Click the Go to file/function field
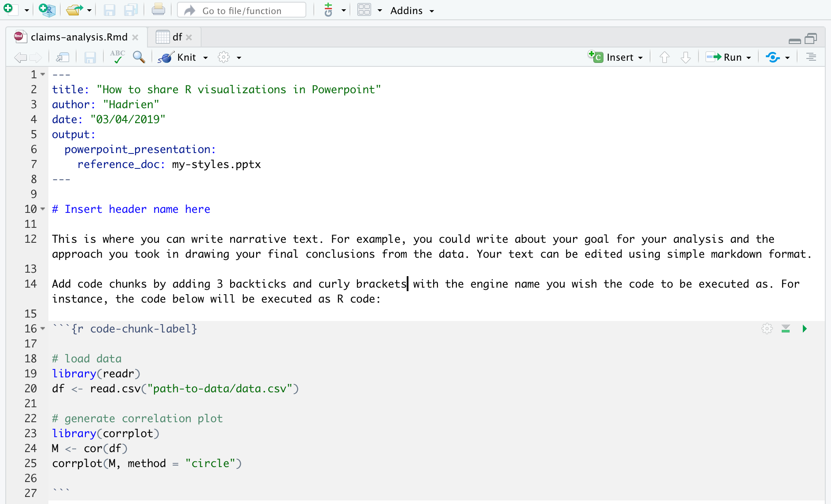 coord(242,11)
